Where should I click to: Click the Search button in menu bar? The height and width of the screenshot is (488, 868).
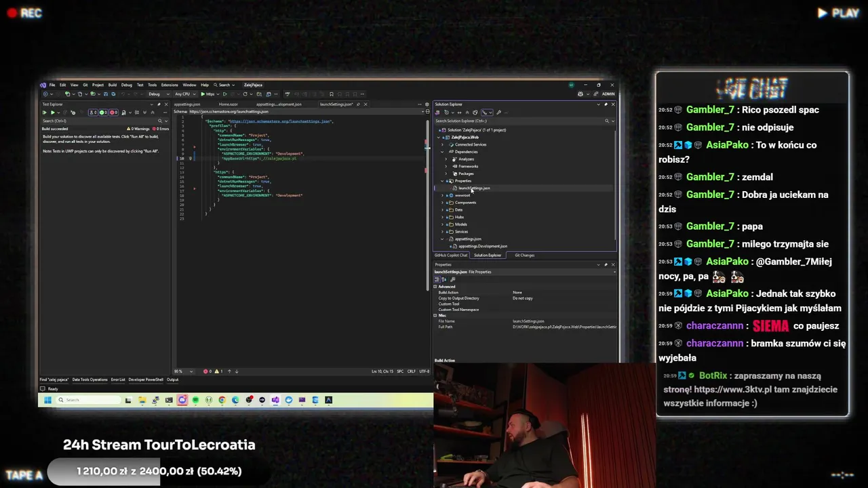[224, 85]
